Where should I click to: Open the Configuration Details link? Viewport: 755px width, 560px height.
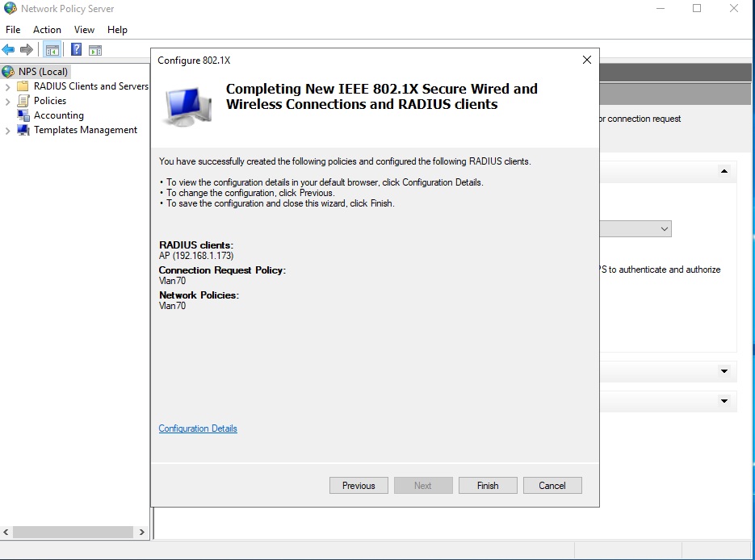point(198,428)
